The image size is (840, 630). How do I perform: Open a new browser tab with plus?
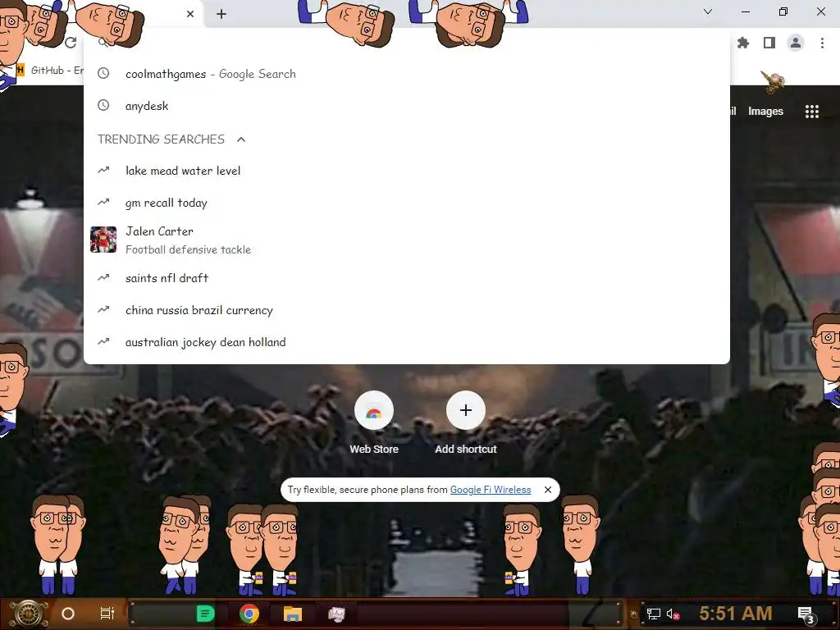pyautogui.click(x=221, y=14)
